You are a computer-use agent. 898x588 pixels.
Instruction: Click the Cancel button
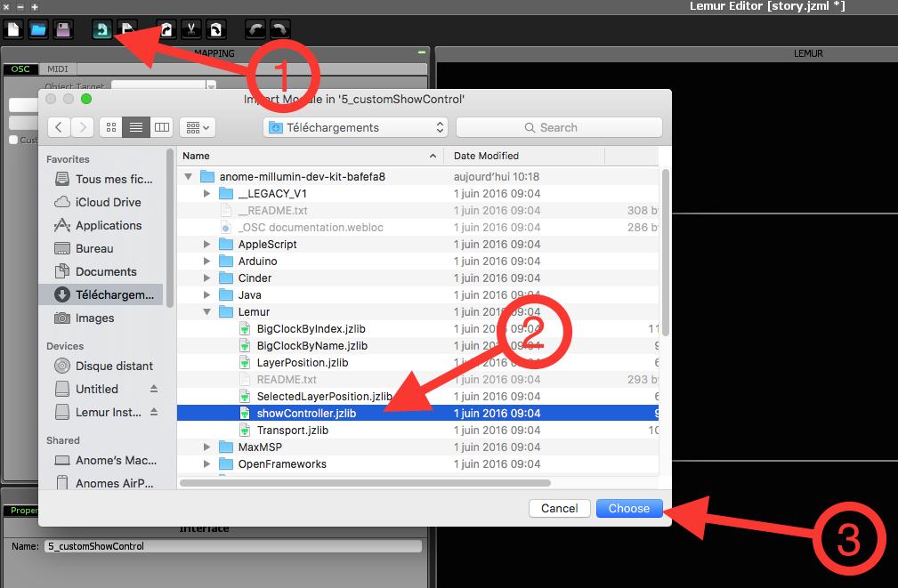(559, 508)
